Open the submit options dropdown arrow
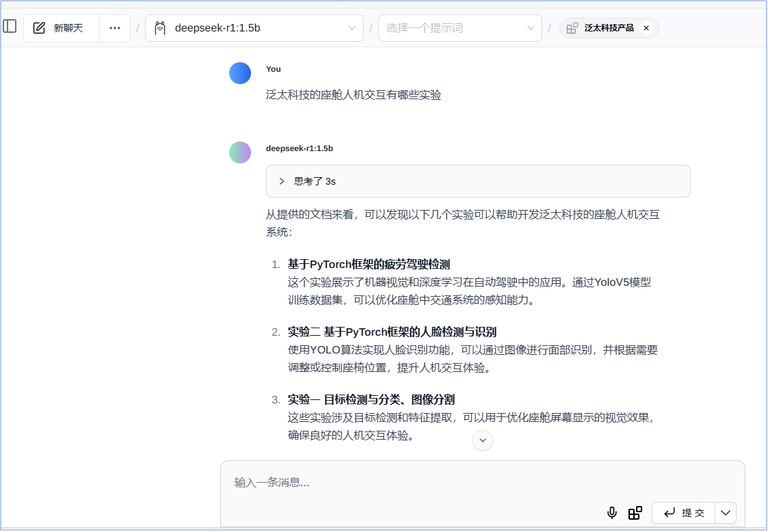The image size is (768, 532). 726,513
